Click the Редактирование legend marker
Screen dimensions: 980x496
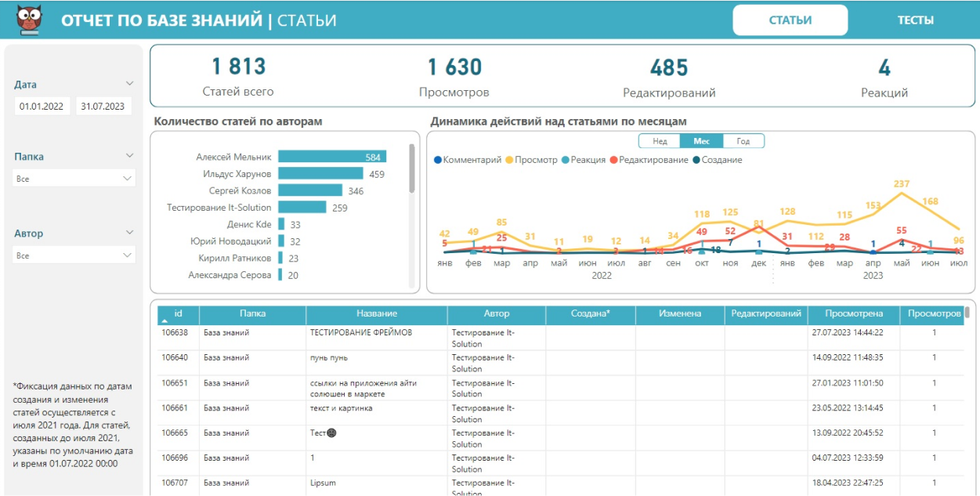coord(613,160)
